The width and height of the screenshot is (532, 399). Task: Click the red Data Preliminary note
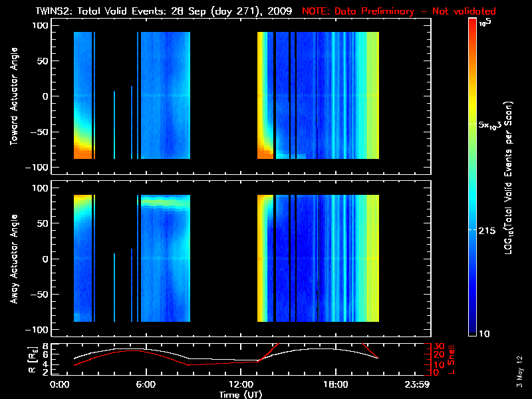(x=399, y=11)
